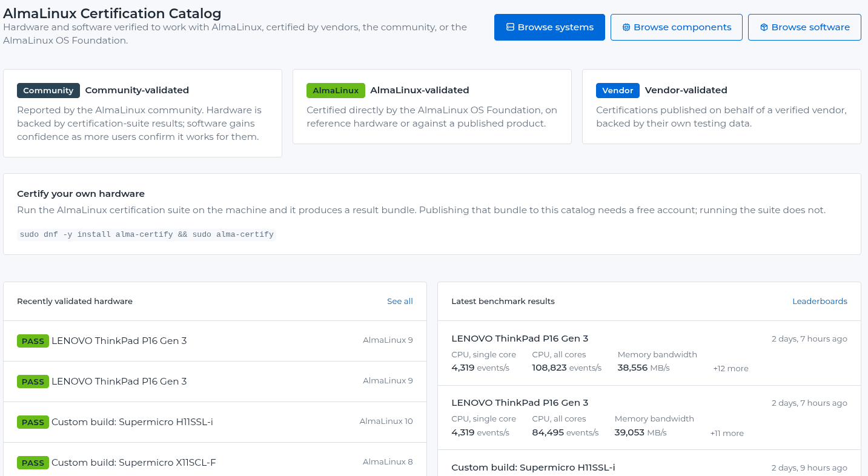Click the +11 more benchmark link

click(727, 433)
